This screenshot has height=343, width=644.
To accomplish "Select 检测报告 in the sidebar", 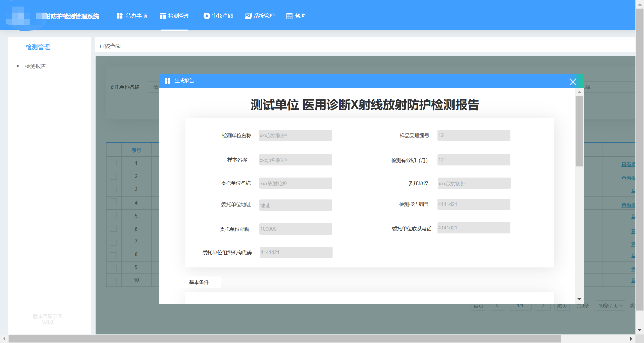I will click(x=35, y=66).
